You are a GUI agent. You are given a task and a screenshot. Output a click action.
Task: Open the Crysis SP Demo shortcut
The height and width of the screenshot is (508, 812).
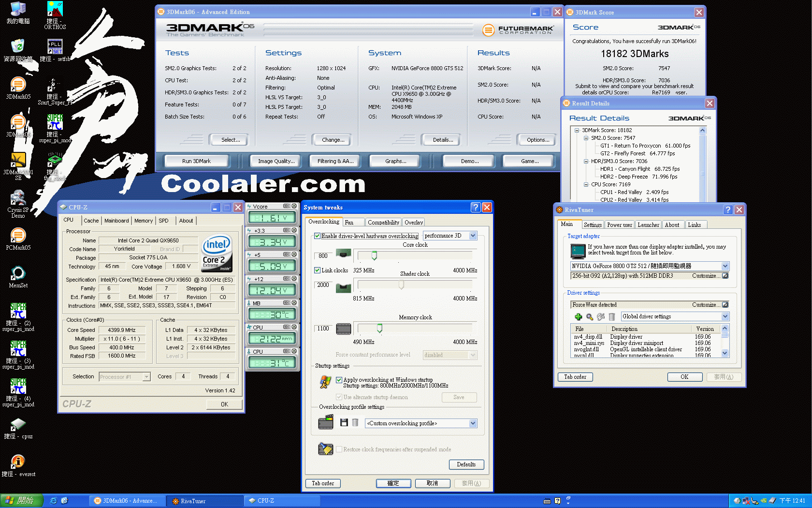coord(18,203)
